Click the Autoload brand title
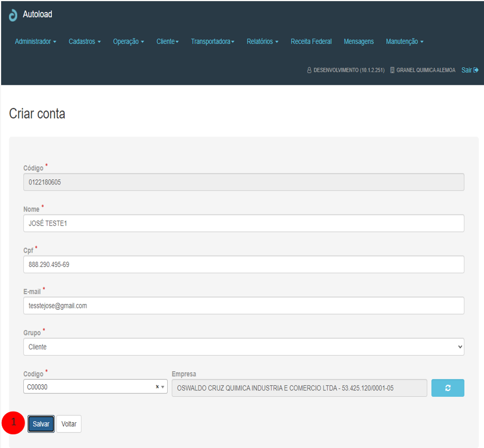 tap(38, 14)
